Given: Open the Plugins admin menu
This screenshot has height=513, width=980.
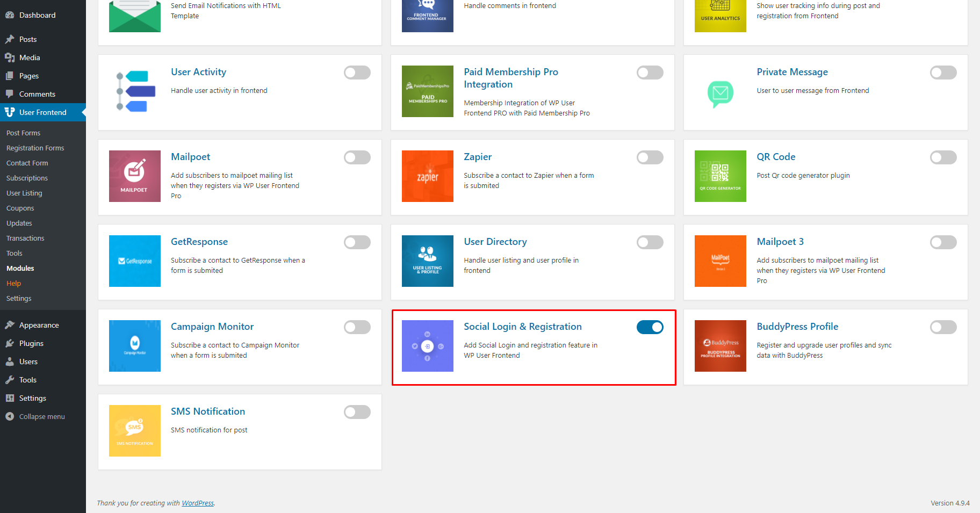Looking at the screenshot, I should pyautogui.click(x=43, y=343).
